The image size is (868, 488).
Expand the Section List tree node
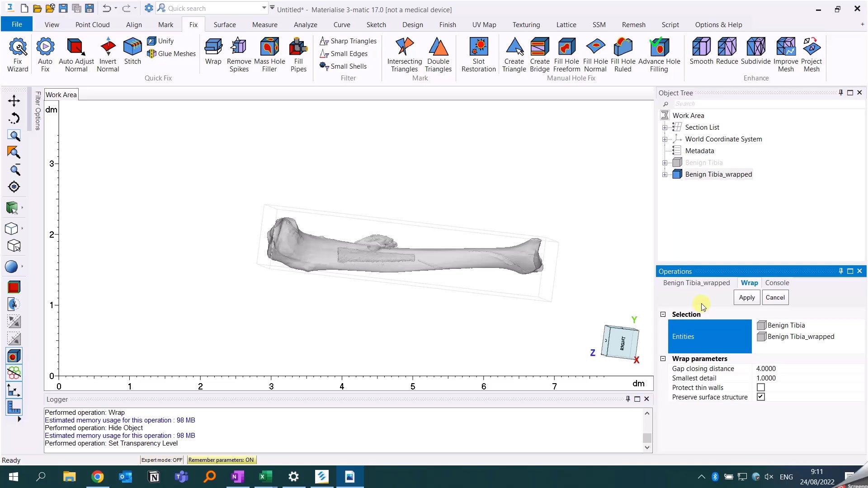pos(665,127)
